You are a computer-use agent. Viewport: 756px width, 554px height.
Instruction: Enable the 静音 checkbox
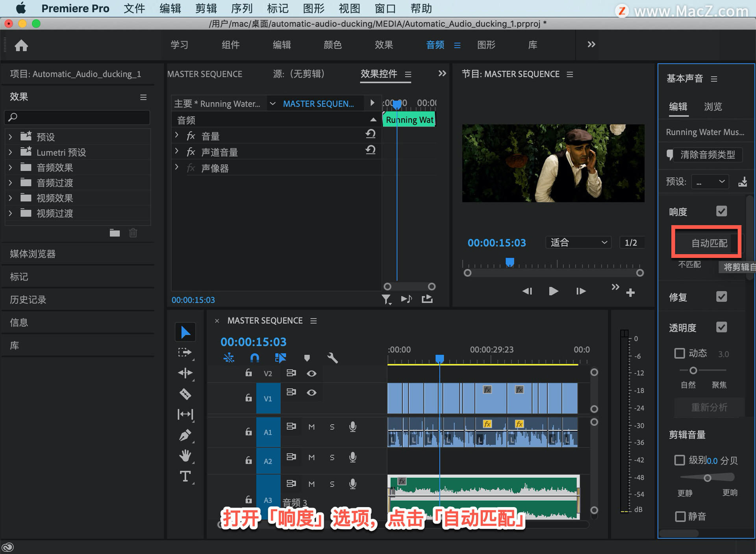click(x=680, y=516)
